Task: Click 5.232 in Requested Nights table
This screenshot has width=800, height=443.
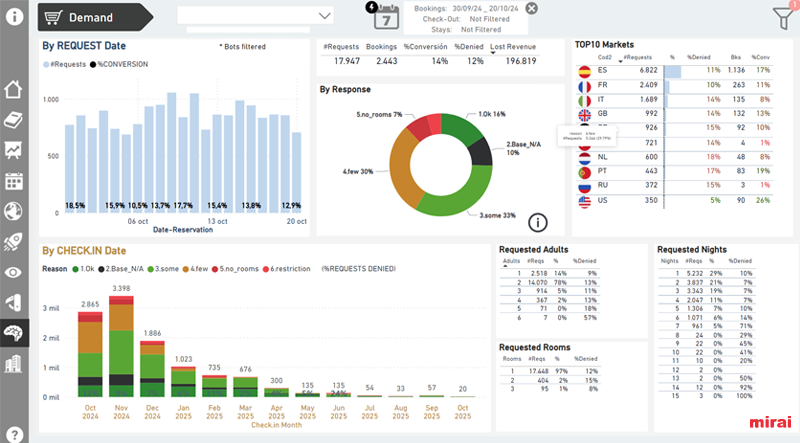Action: (x=694, y=274)
